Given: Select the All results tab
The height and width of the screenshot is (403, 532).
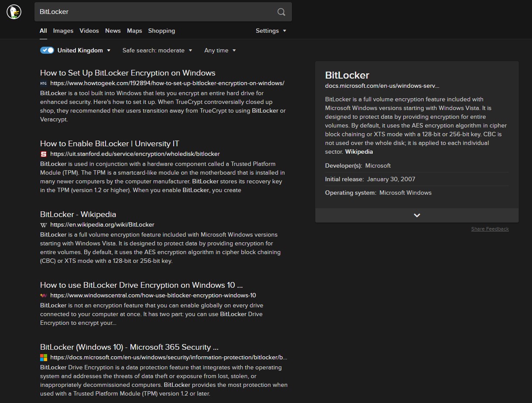Looking at the screenshot, I should [x=43, y=31].
